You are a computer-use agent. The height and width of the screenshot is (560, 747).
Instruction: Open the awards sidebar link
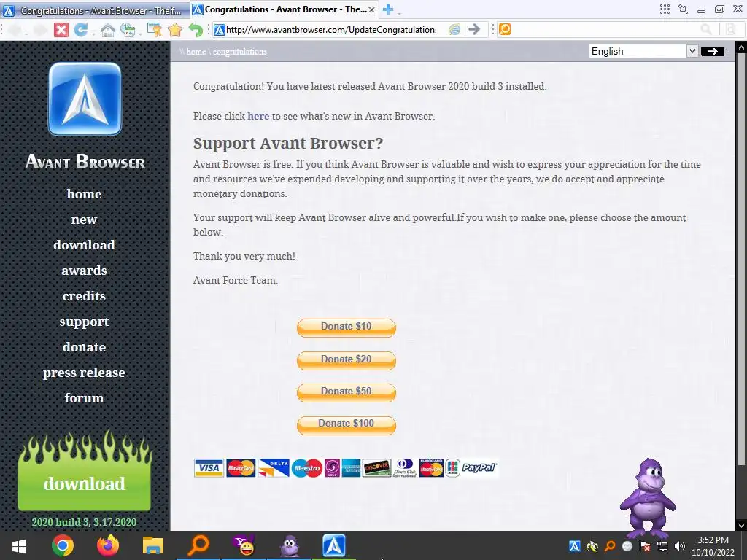point(85,271)
